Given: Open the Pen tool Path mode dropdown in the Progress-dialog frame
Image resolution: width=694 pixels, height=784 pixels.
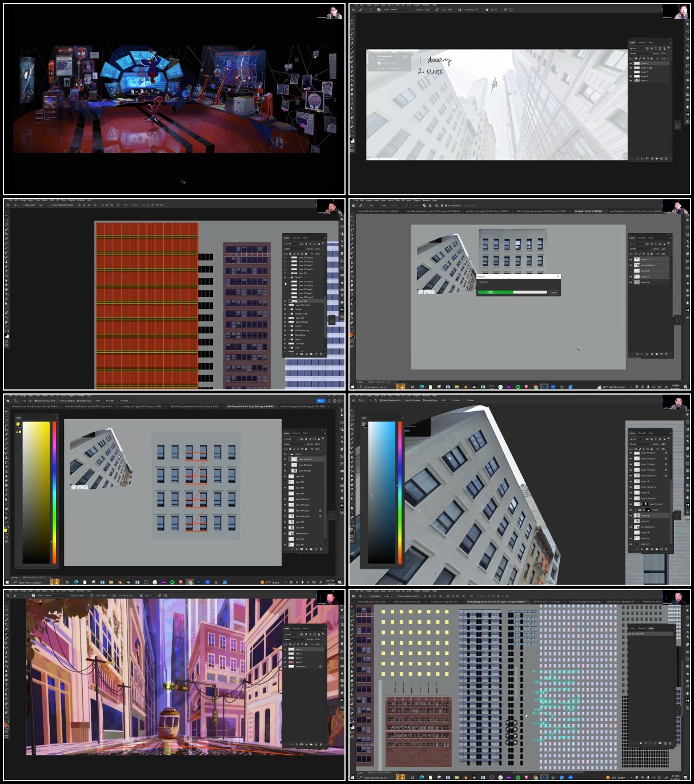Looking at the screenshot, I should 375,206.
